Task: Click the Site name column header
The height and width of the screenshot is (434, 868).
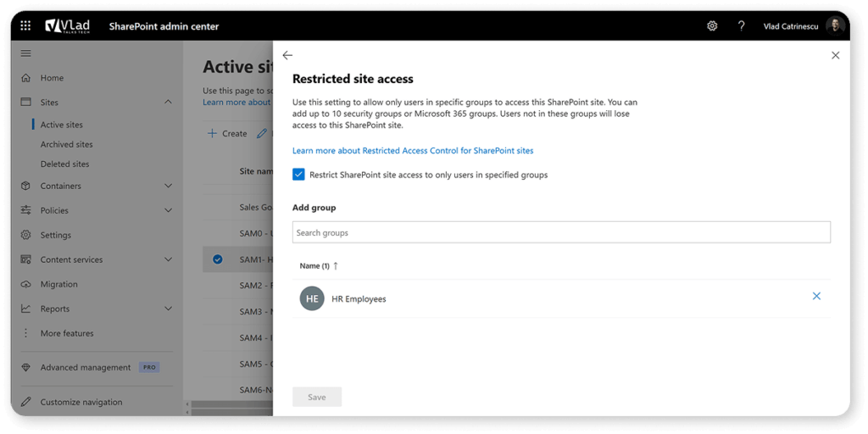Action: pos(256,171)
